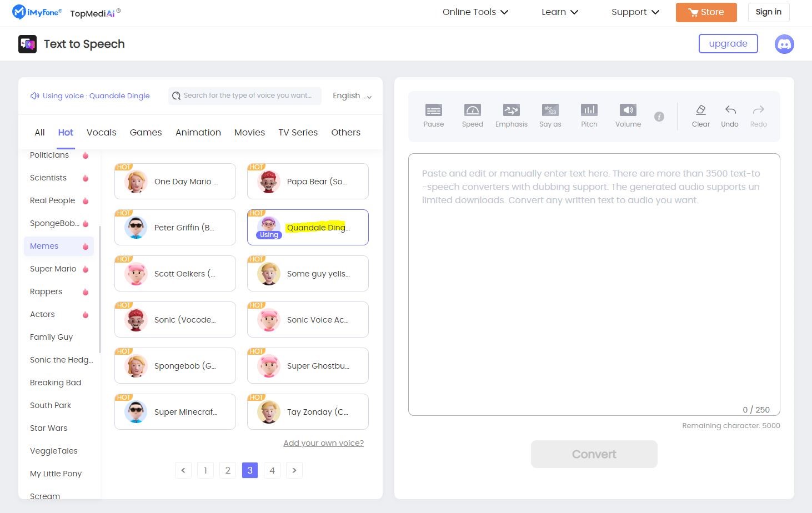Select the Emphasis tool
Viewport: 812px width, 513px height.
511,110
